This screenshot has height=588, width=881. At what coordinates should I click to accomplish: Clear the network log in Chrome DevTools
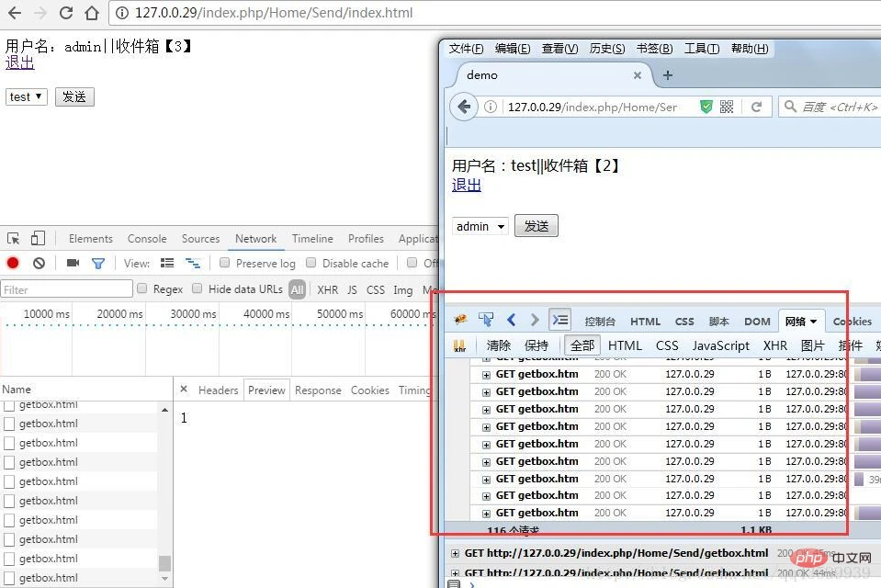pyautogui.click(x=39, y=263)
